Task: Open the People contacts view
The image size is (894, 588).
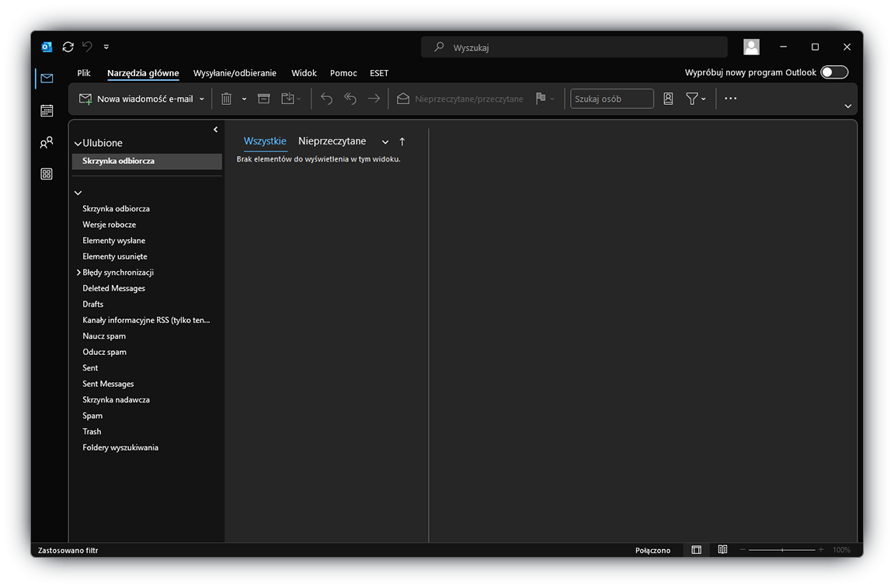Action: point(47,143)
